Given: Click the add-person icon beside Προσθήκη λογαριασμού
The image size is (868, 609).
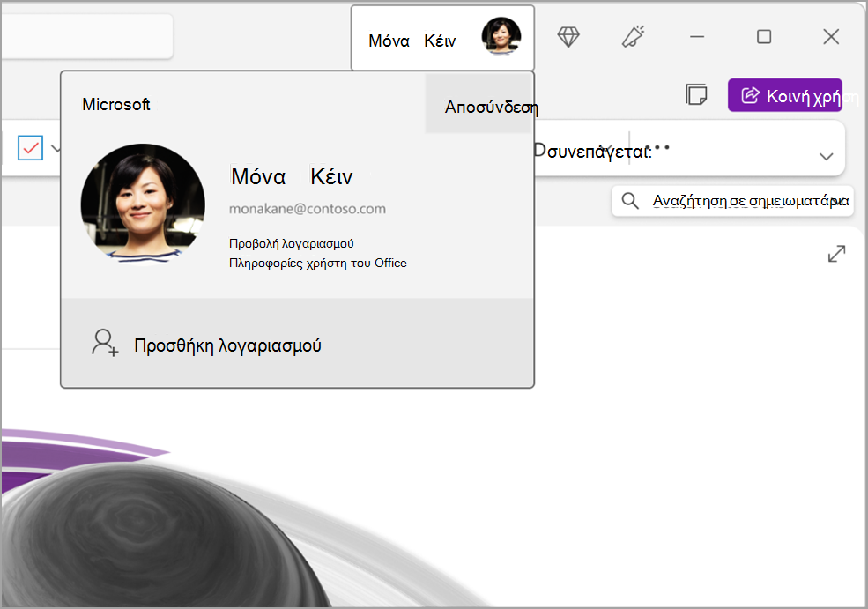Looking at the screenshot, I should (104, 343).
